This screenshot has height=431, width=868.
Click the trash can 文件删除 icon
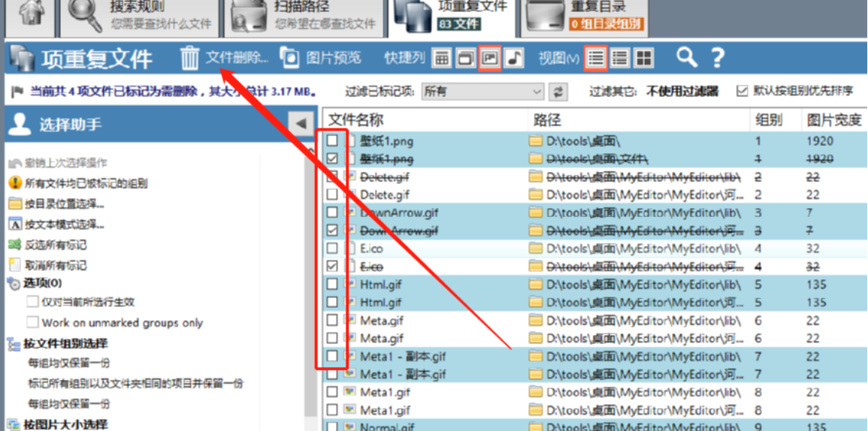(x=189, y=58)
